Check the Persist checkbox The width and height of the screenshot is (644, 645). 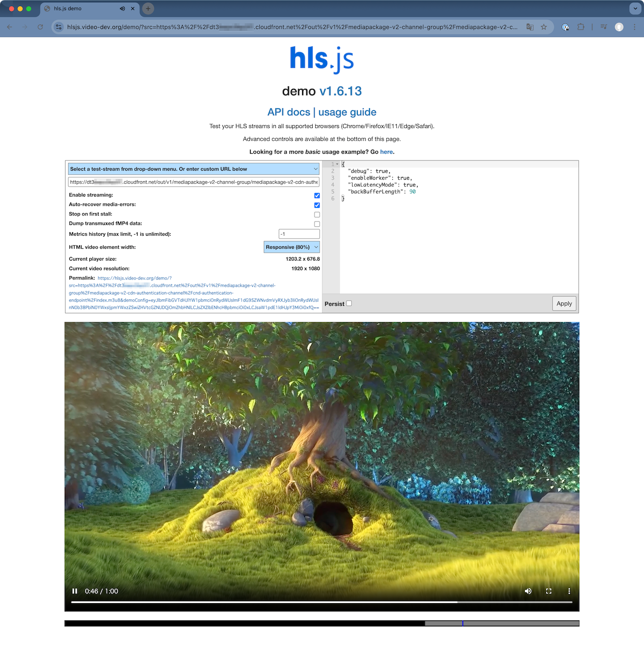click(x=349, y=303)
